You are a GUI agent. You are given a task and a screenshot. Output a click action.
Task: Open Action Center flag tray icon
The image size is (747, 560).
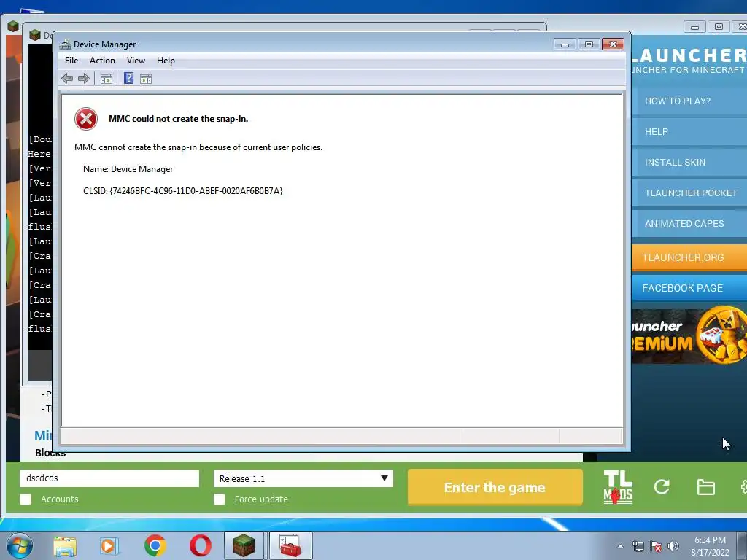pyautogui.click(x=656, y=546)
